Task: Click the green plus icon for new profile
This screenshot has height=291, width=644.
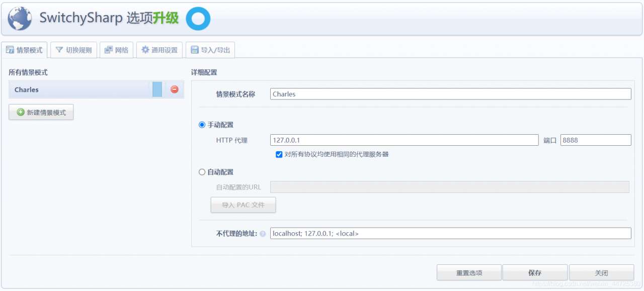Action: [x=21, y=112]
